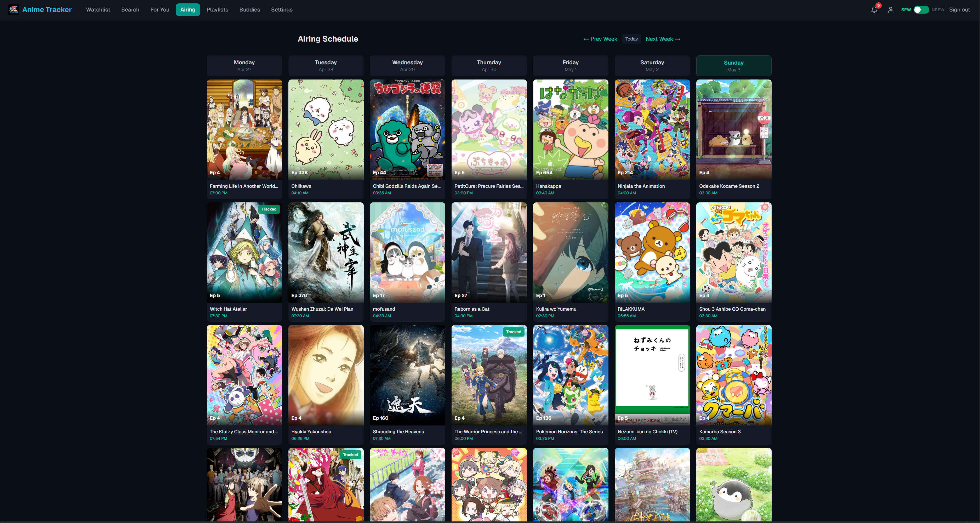Click the Reborn as a Cat title
980x523 pixels.
(472, 309)
